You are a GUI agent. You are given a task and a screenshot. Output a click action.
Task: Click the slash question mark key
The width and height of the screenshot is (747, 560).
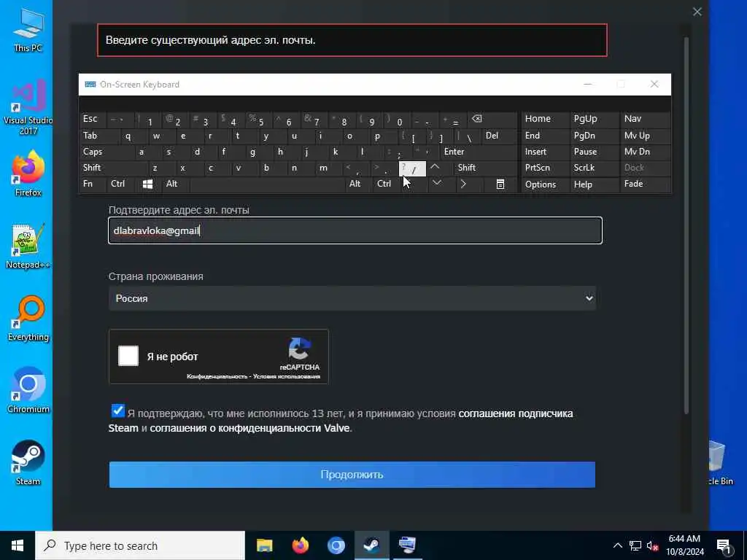(x=412, y=168)
